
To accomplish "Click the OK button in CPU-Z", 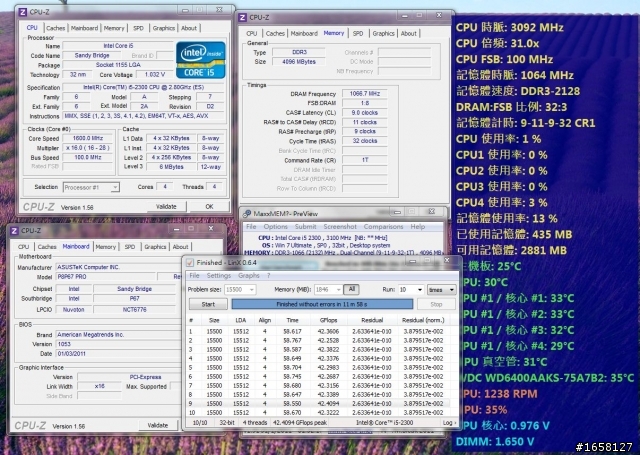I will click(x=209, y=206).
